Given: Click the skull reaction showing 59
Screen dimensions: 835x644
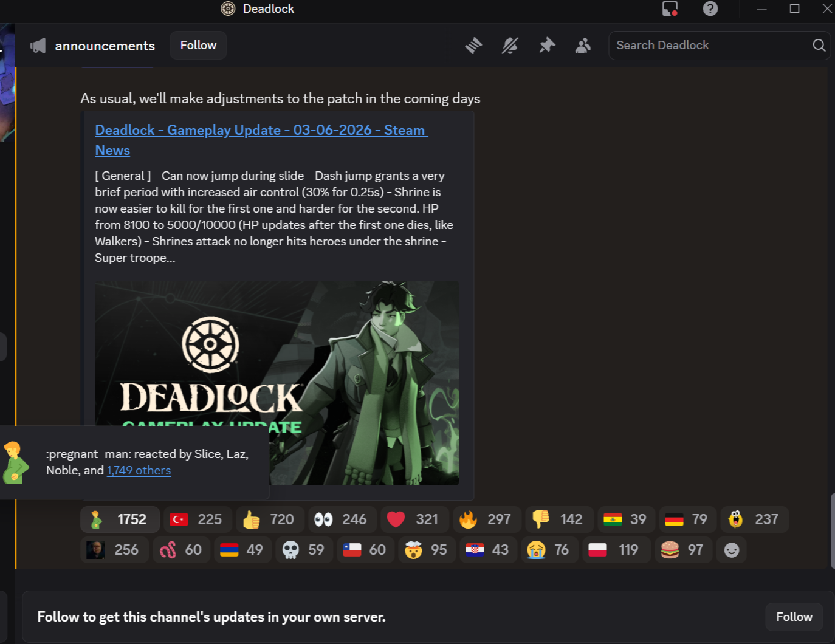Looking at the screenshot, I should (304, 550).
